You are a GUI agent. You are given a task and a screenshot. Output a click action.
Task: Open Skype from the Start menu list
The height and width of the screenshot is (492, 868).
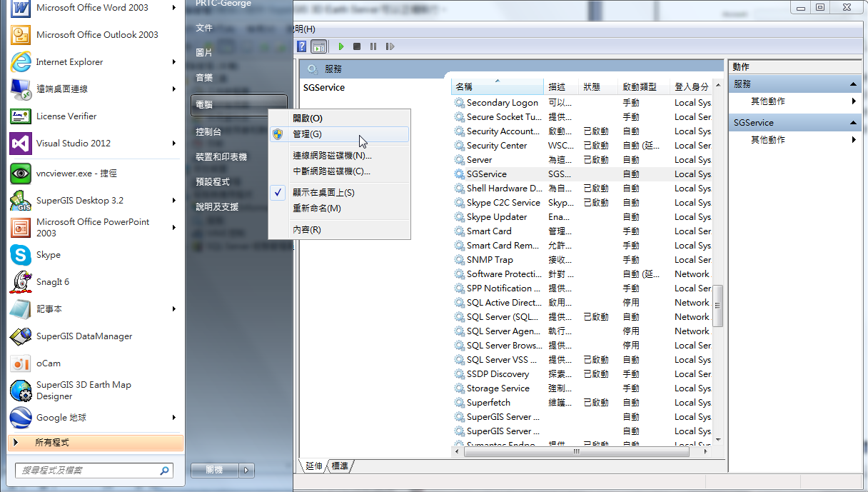[x=49, y=255]
